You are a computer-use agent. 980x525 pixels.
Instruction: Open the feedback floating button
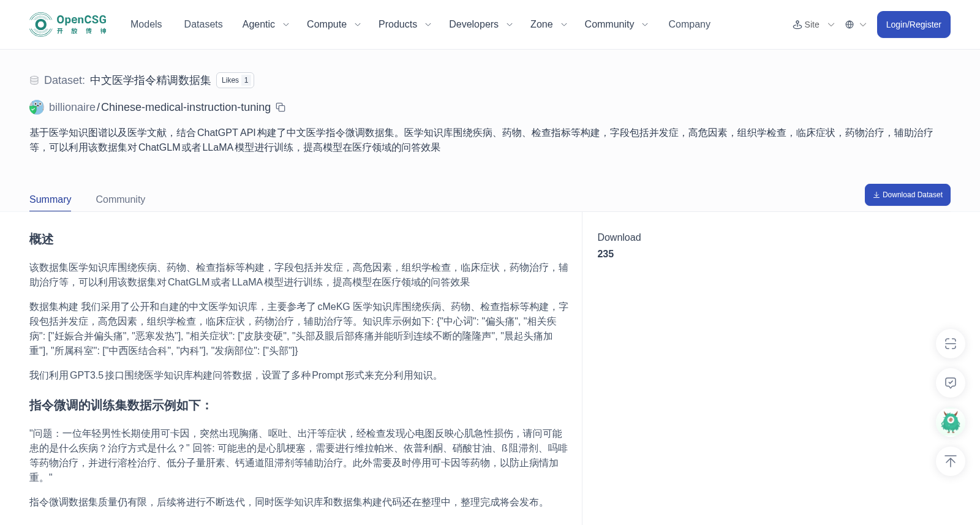pyautogui.click(x=951, y=383)
